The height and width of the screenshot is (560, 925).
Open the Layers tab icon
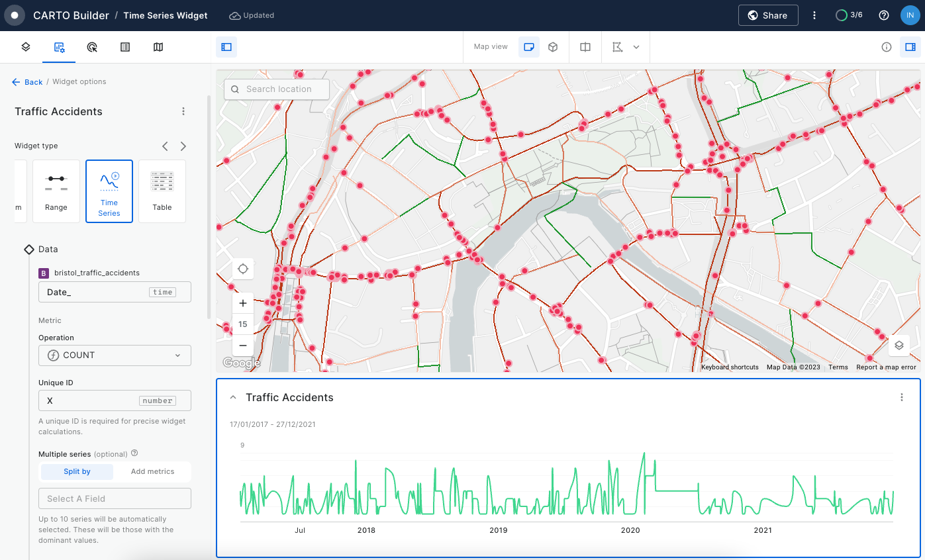click(26, 47)
